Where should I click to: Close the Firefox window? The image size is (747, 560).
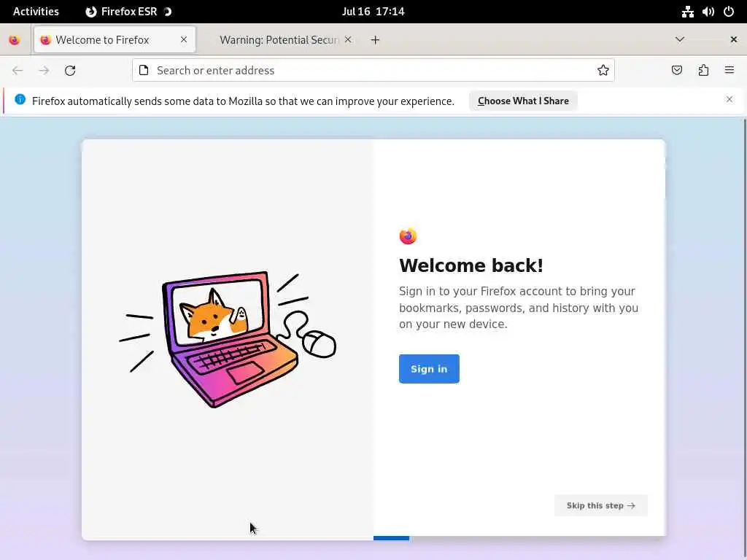point(734,39)
